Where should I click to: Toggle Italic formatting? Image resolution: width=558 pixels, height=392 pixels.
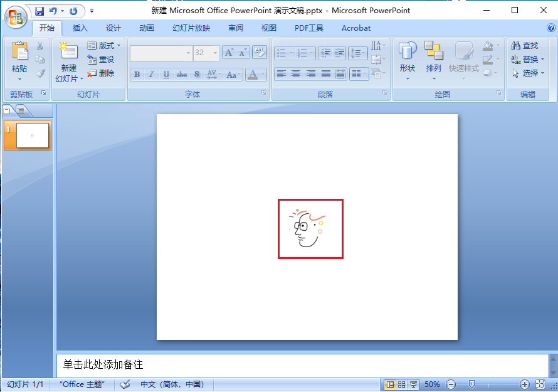[152, 75]
